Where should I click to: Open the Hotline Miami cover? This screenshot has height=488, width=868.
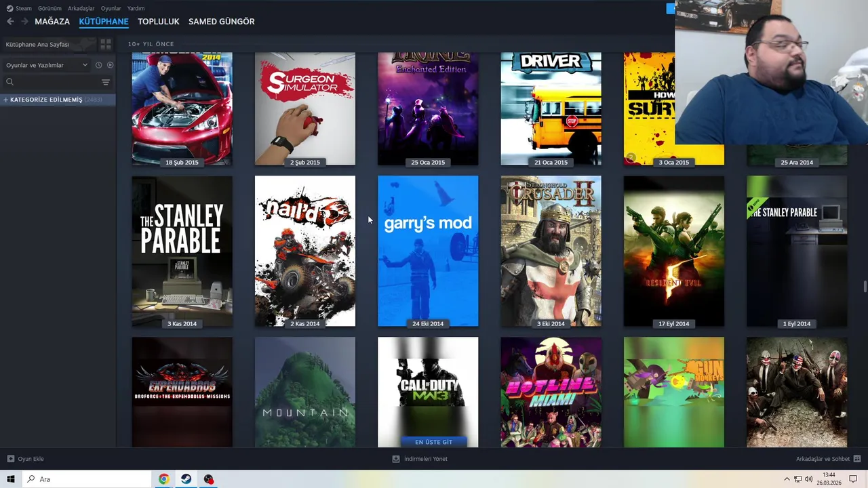point(551,392)
